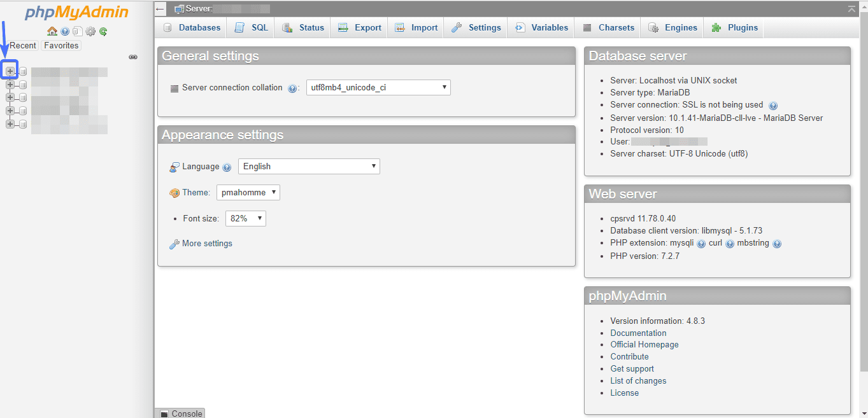The width and height of the screenshot is (868, 418).
Task: Click the More settings link
Action: click(x=206, y=244)
